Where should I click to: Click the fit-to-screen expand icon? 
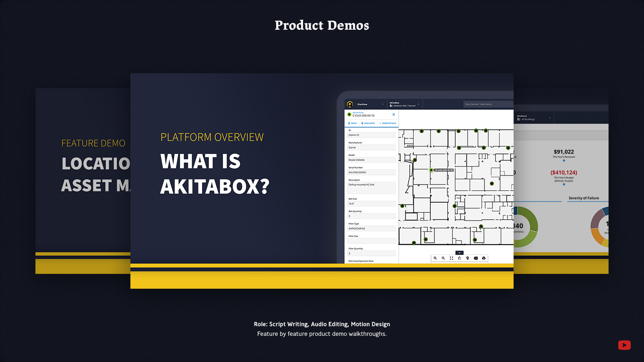point(451,258)
